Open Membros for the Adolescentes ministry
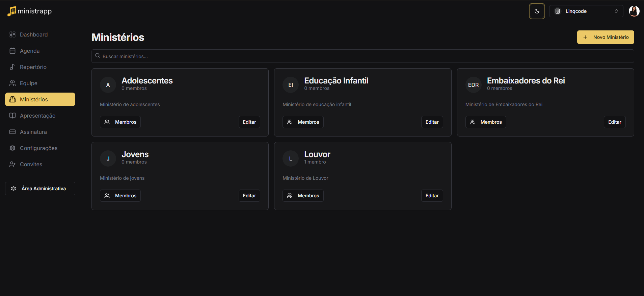Image resolution: width=644 pixels, height=296 pixels. 120,122
